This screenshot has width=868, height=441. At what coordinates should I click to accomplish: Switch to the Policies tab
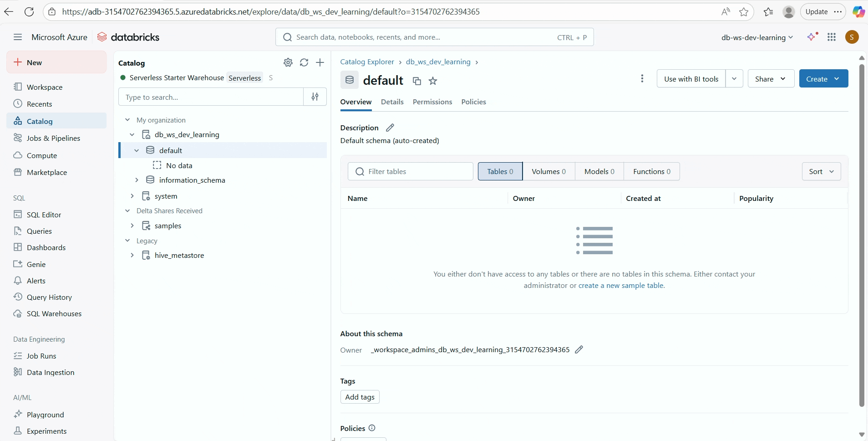tap(473, 102)
